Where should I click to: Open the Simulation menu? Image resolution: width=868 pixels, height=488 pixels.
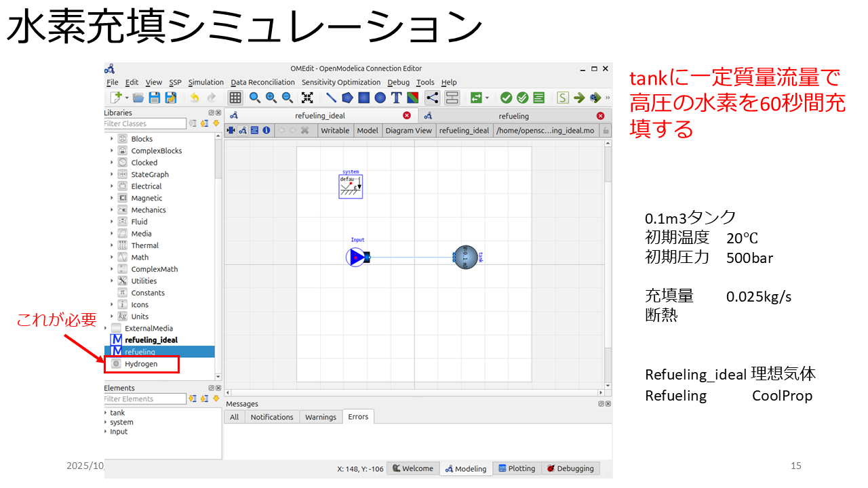tap(205, 82)
